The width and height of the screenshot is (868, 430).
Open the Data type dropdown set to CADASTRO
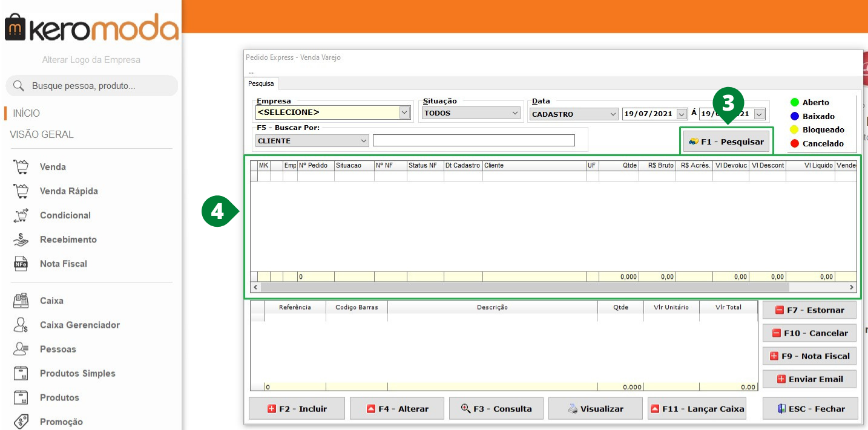[574, 114]
